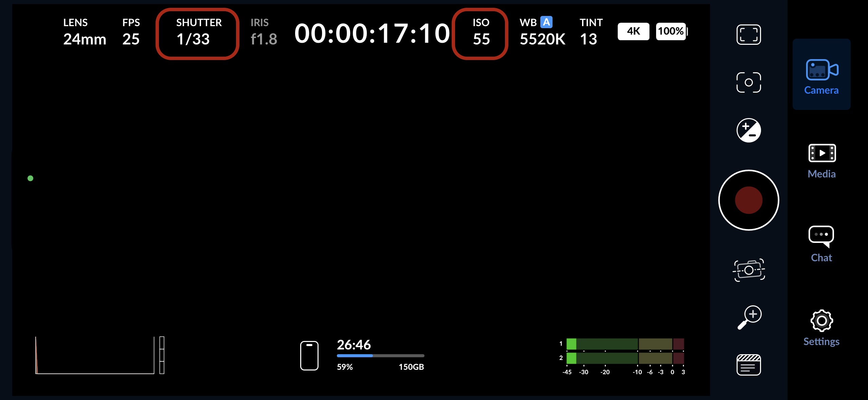This screenshot has width=868, height=400.
Task: Switch to the Camera tab
Action: 821,74
